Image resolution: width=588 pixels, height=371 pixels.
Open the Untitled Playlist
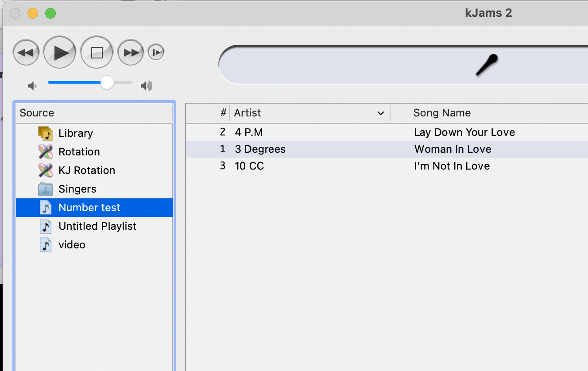tap(97, 226)
